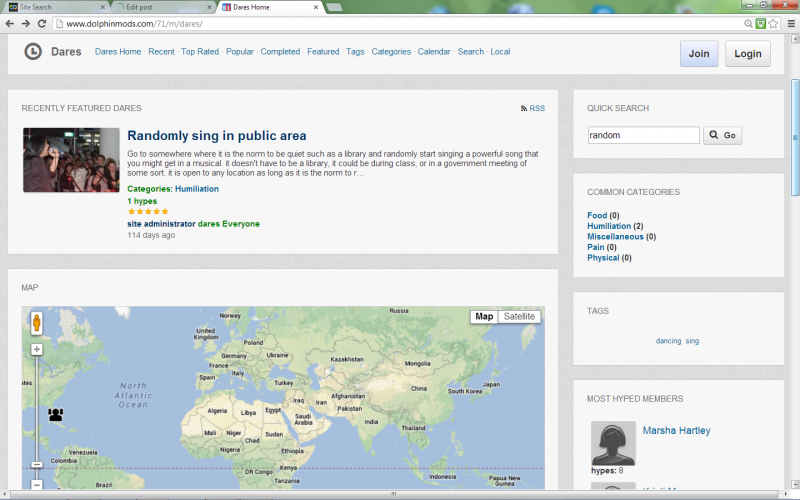Reload the page with the refresh icon
The width and height of the screenshot is (800, 500).
(42, 23)
